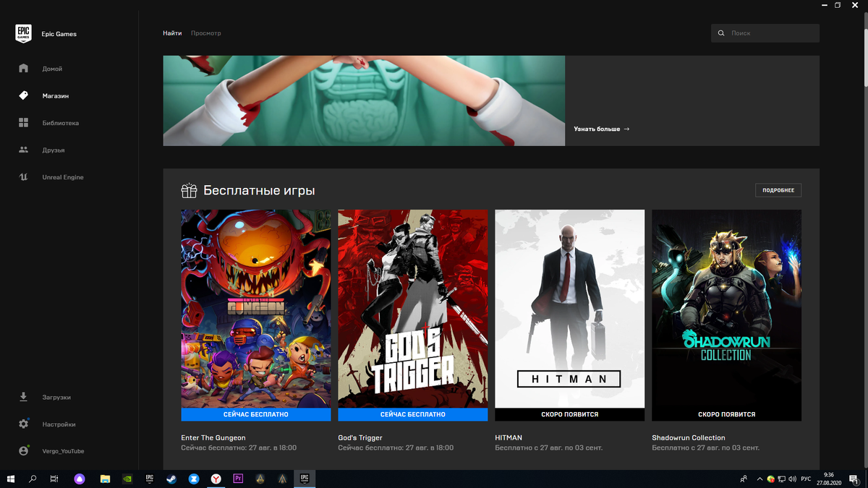Click the Vergo_YouTube profile avatar icon
This screenshot has width=868, height=488.
(23, 451)
